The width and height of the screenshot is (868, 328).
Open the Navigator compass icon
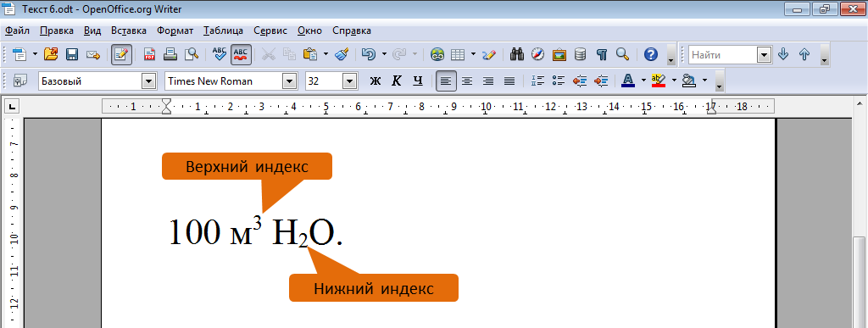coord(538,54)
